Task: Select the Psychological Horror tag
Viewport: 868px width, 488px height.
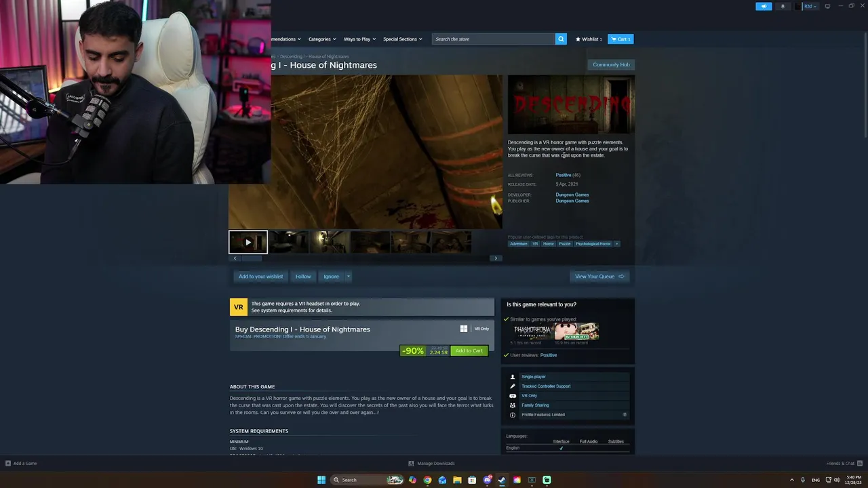Action: [x=593, y=243]
